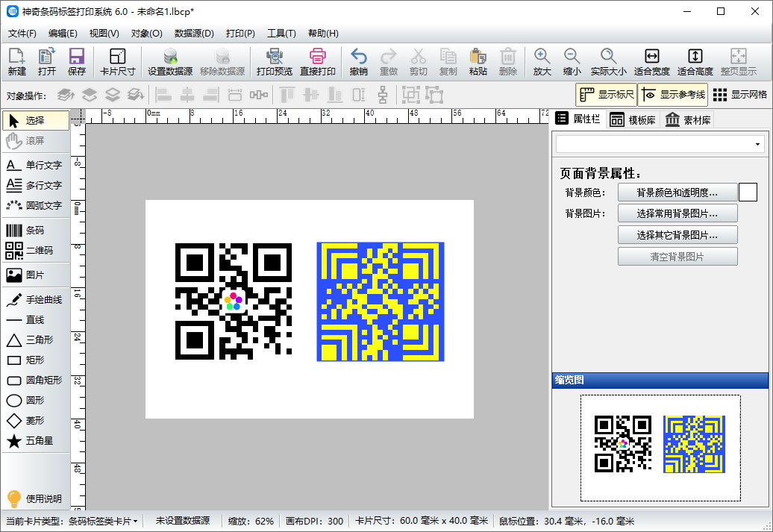Select the 二维码 QR code tool
The image size is (773, 532).
[x=35, y=250]
